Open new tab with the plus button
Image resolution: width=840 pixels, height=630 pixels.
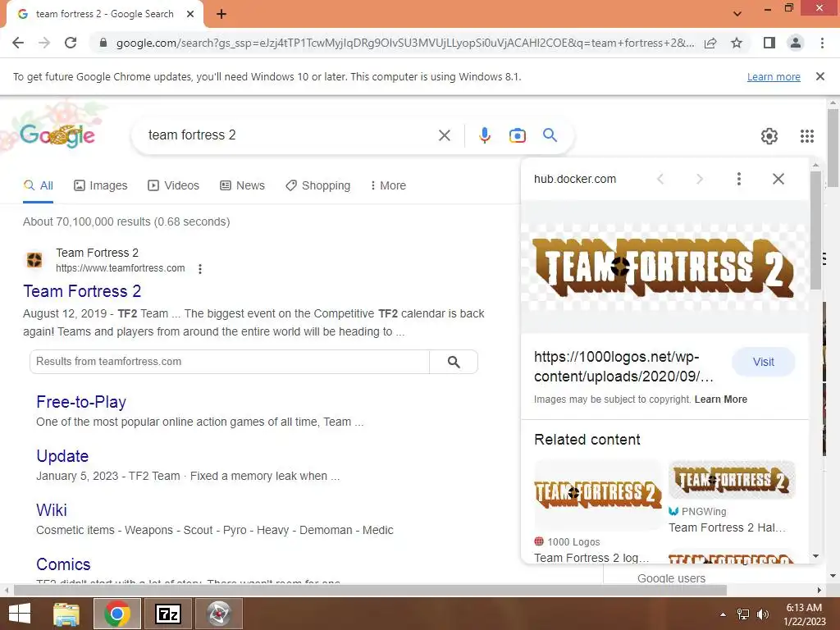click(x=221, y=14)
